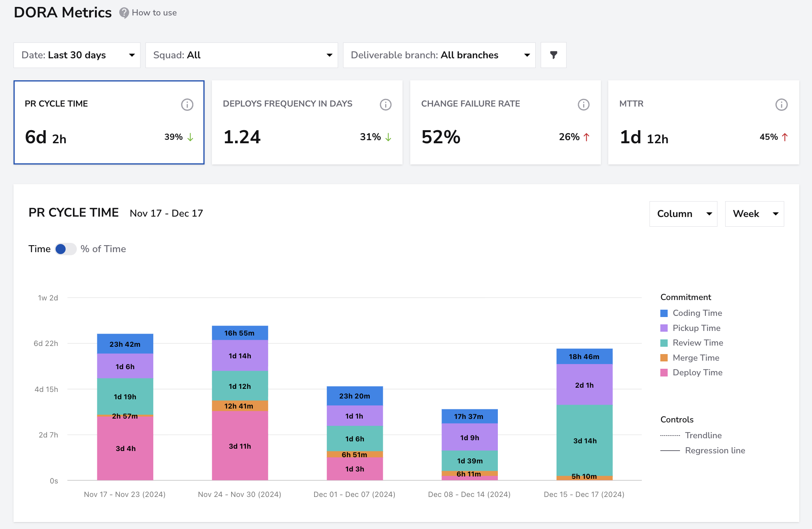
Task: Click the Deploy Time pink color swatch
Action: point(664,373)
